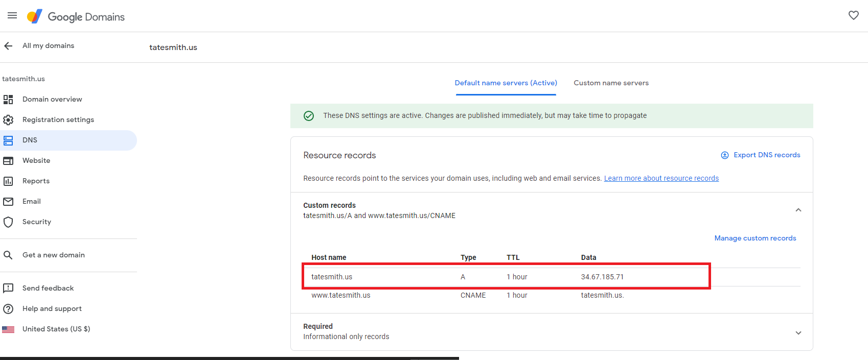Click the Email envelope icon
This screenshot has height=360, width=868.
tap(8, 202)
